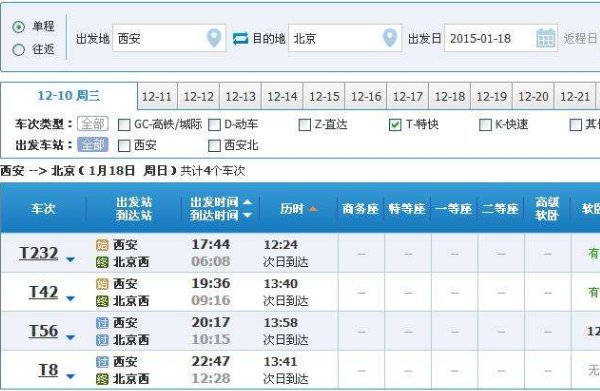Switch to the 12-18 date tab
The height and width of the screenshot is (391, 600).
coord(450,96)
